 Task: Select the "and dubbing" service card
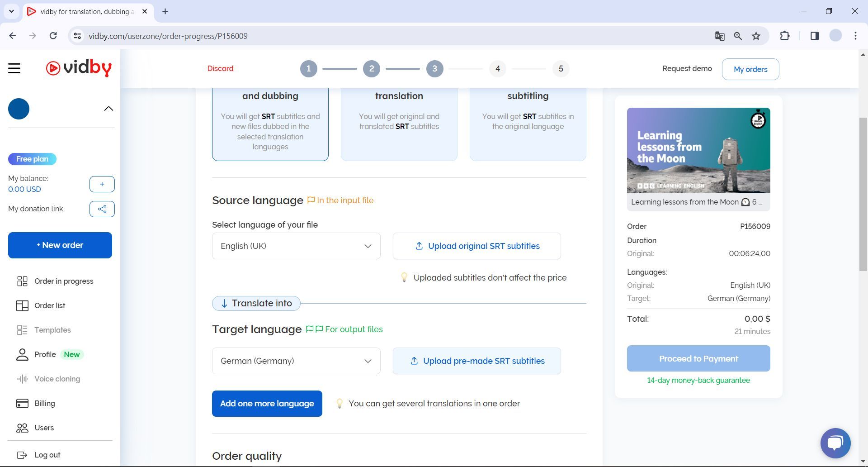(270, 122)
